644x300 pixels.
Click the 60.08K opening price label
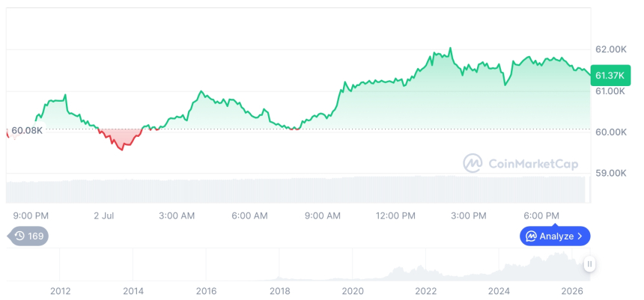coord(27,130)
